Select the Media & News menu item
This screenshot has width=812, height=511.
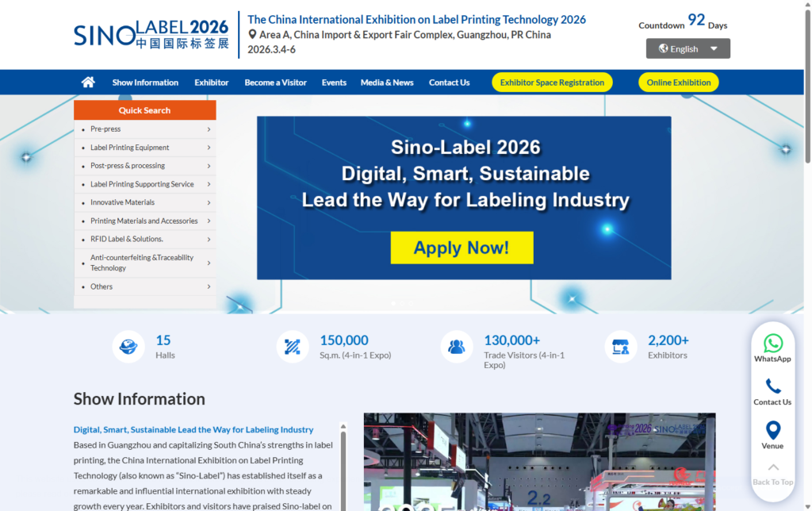coord(387,82)
